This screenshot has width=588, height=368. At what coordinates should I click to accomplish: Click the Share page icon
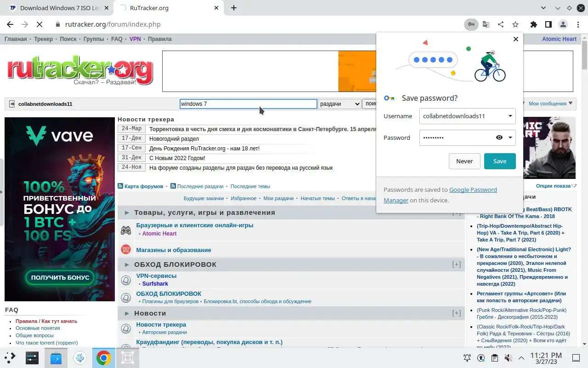point(501,24)
